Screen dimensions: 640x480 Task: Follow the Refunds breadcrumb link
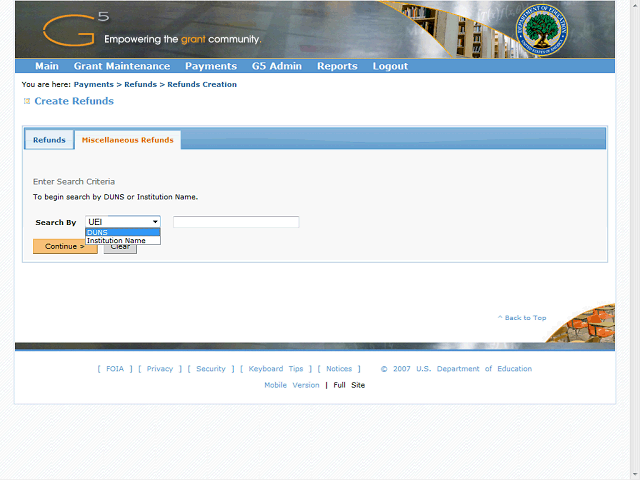(140, 84)
